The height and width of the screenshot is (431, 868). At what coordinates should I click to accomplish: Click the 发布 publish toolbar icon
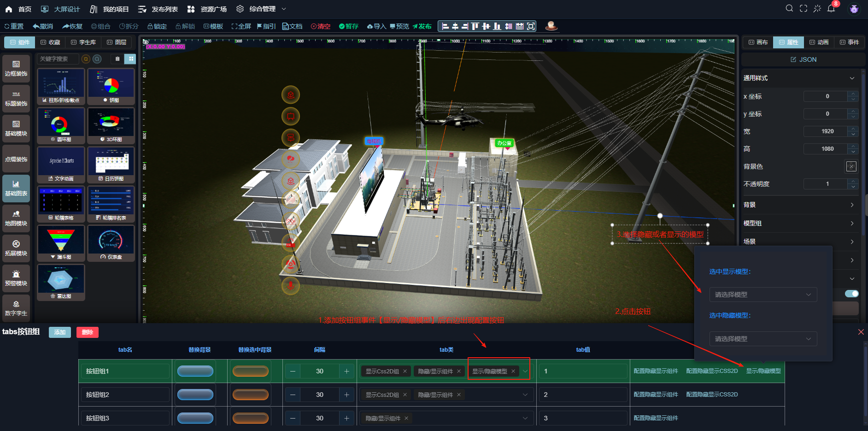coord(422,26)
